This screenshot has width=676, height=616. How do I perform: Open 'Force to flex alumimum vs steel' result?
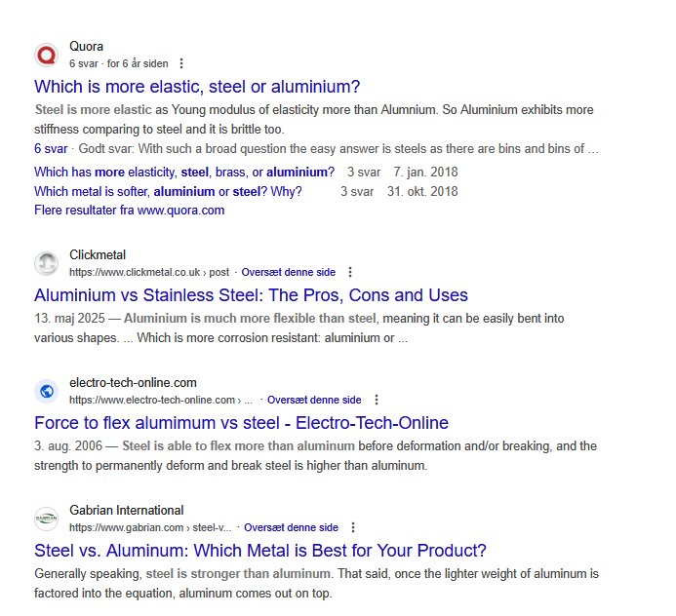click(241, 423)
